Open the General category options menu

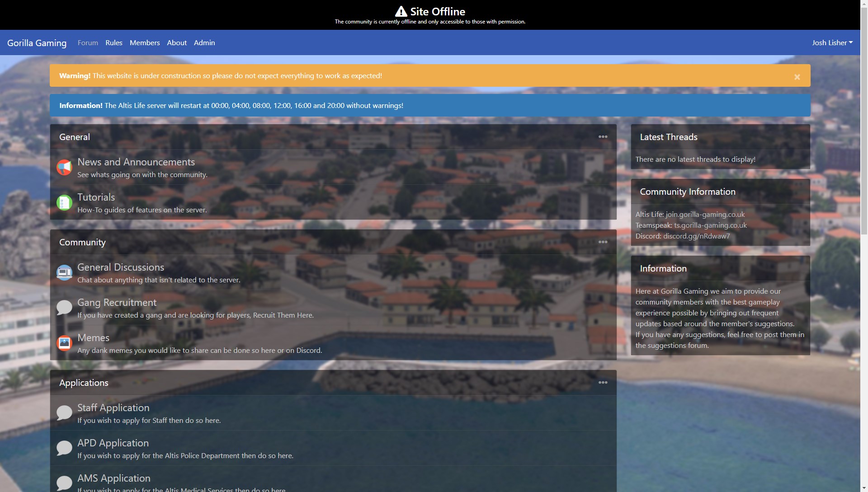click(603, 137)
